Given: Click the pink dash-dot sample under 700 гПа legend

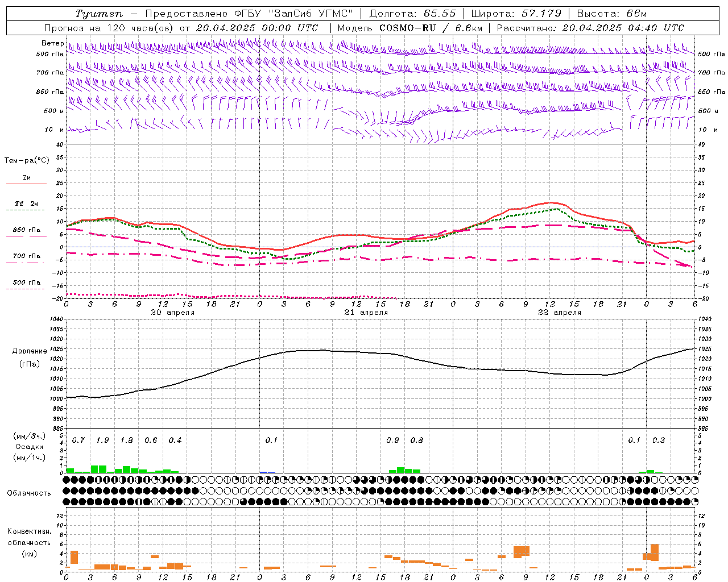Looking at the screenshot, I should click(x=26, y=263).
